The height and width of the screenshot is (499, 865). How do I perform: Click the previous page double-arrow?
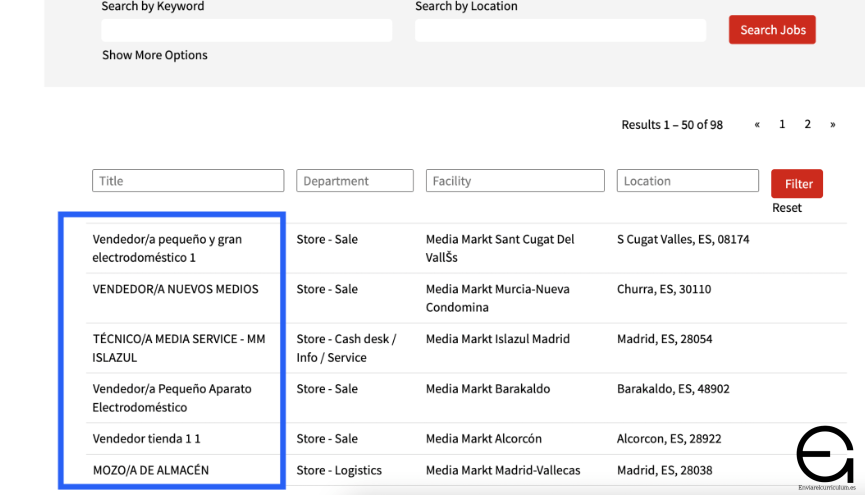[x=757, y=124]
